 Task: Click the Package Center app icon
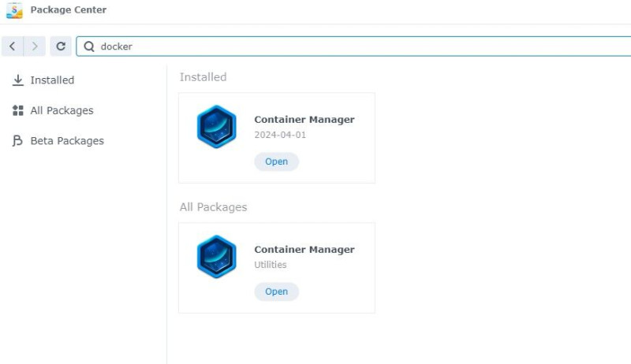(14, 10)
